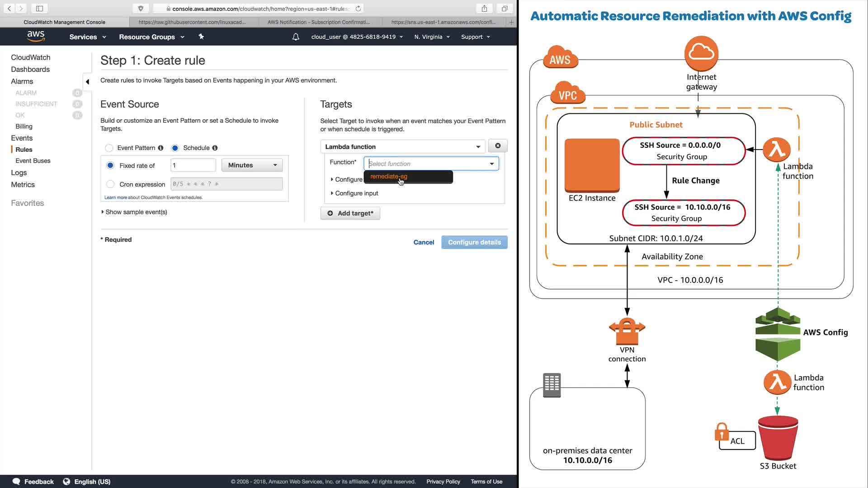Click the fixed rate value input field

193,165
